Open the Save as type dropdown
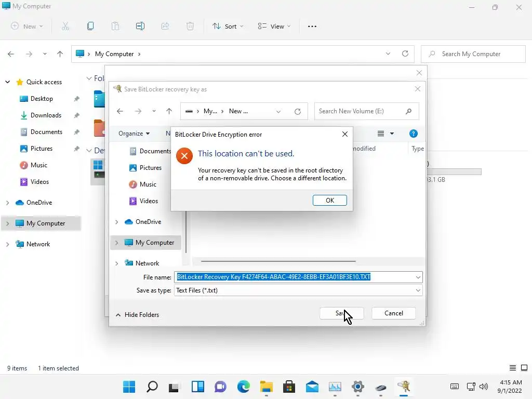Image resolution: width=532 pixels, height=399 pixels. click(418, 290)
